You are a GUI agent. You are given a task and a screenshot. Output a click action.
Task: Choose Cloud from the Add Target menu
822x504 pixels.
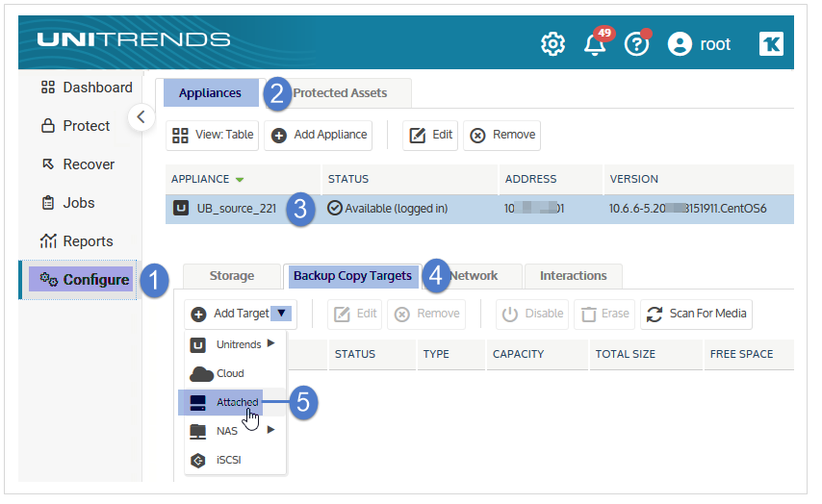click(235, 373)
